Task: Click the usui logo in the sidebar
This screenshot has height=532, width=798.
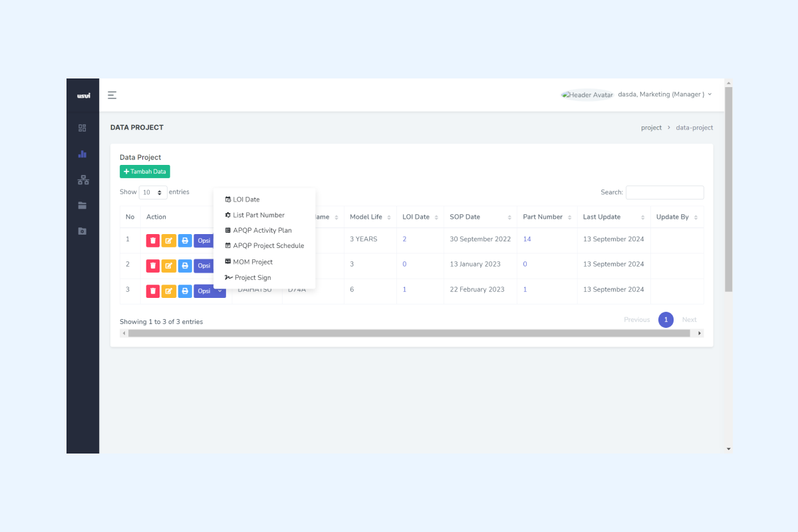Action: (83, 95)
